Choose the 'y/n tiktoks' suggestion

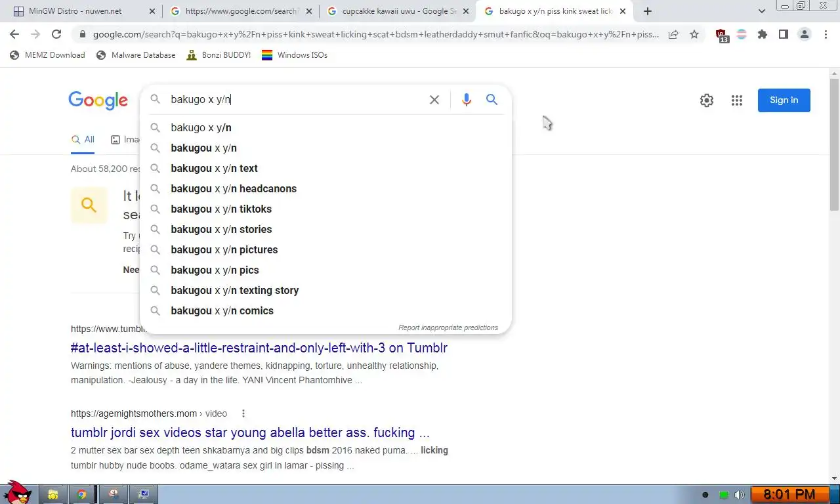(x=325, y=209)
